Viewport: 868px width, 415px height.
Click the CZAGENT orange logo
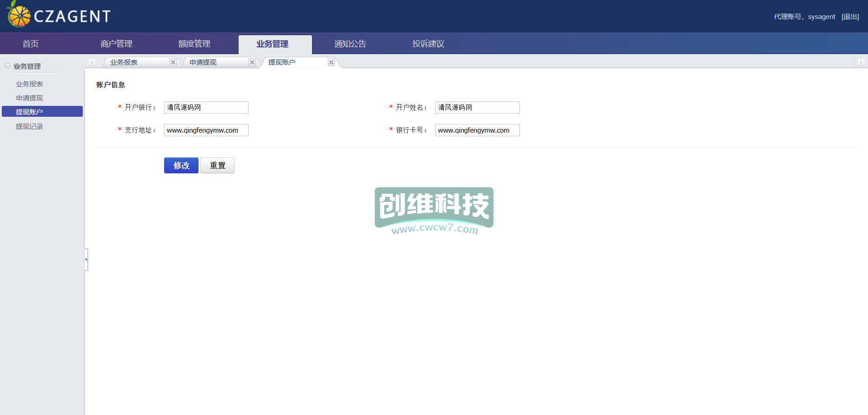pyautogui.click(x=18, y=14)
